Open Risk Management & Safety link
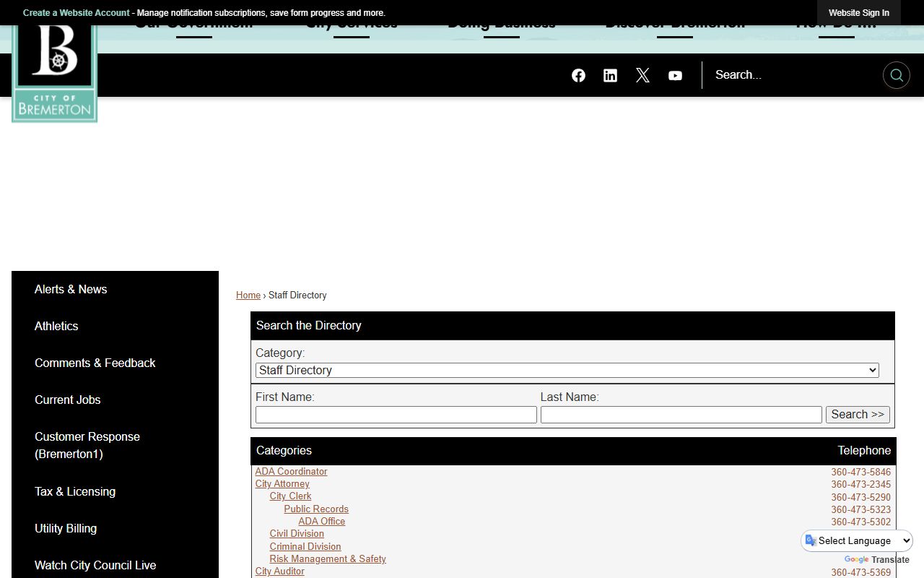The width and height of the screenshot is (924, 578). 328,559
